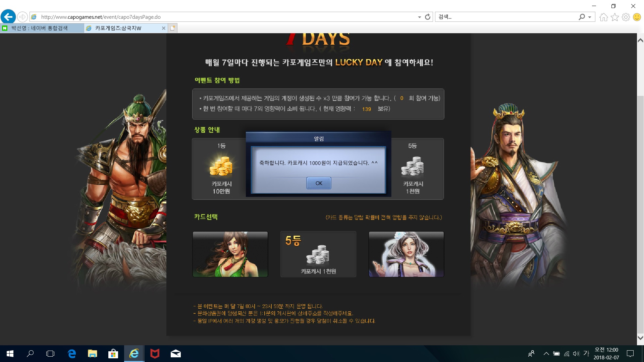Viewport: 644px width, 362px height.
Task: Close the 카포게임즈:삼국지W tab
Action: (x=164, y=28)
